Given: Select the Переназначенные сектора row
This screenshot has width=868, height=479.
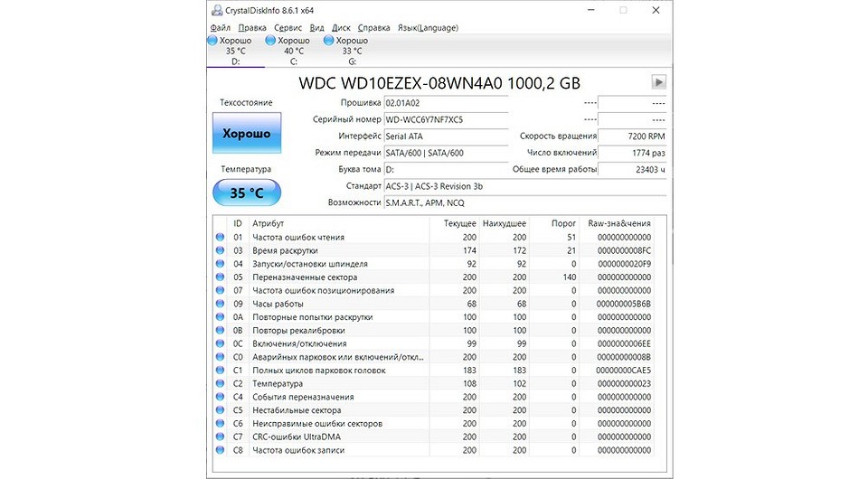Looking at the screenshot, I should click(433, 277).
